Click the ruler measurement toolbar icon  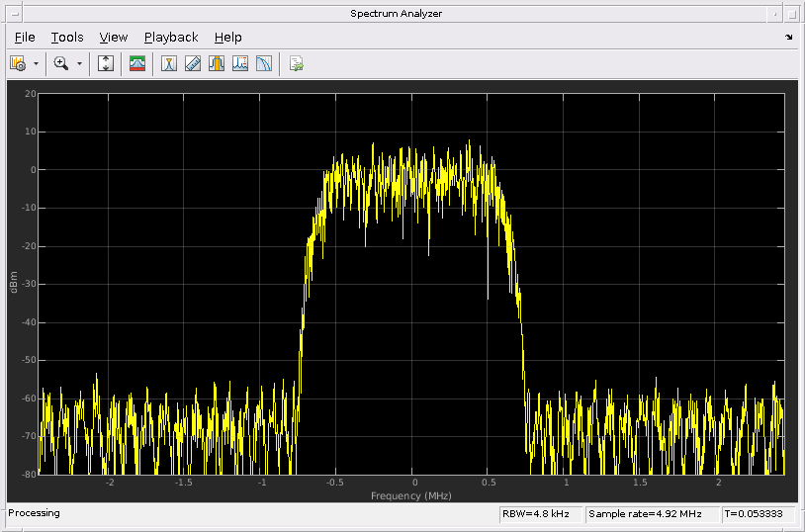193,64
